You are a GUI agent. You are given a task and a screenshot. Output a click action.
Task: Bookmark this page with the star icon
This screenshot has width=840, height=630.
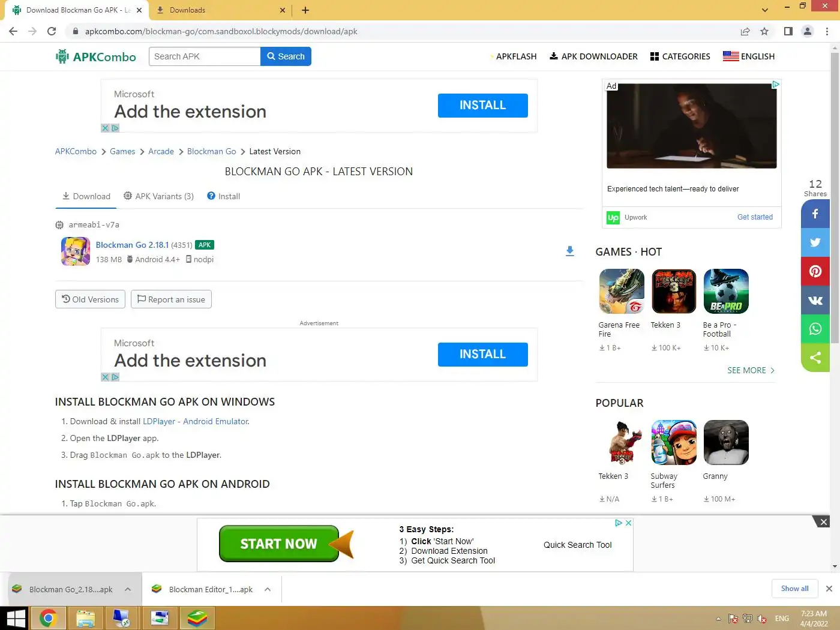coord(764,31)
